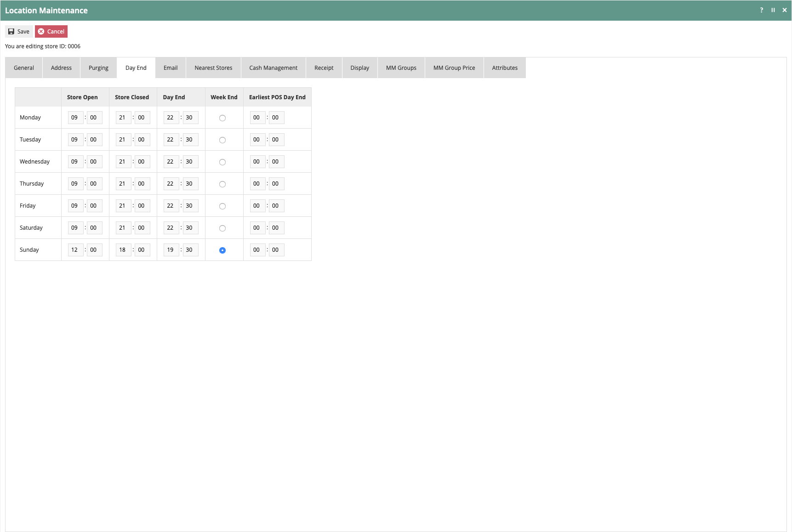Image resolution: width=792 pixels, height=532 pixels.
Task: Open the General tab
Action: click(24, 68)
